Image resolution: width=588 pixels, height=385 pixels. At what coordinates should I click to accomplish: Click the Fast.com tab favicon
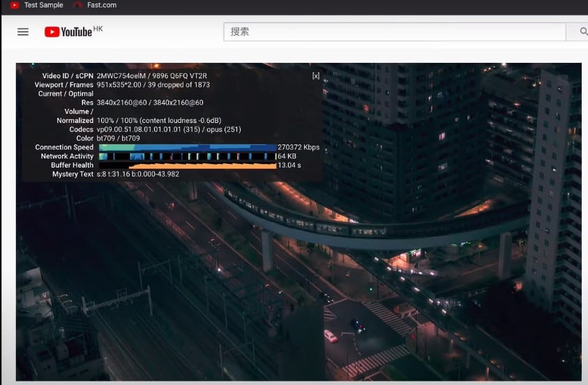77,6
